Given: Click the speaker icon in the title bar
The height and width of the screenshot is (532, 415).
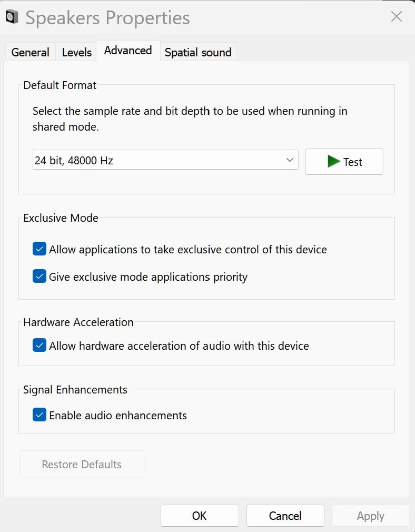Looking at the screenshot, I should point(12,17).
